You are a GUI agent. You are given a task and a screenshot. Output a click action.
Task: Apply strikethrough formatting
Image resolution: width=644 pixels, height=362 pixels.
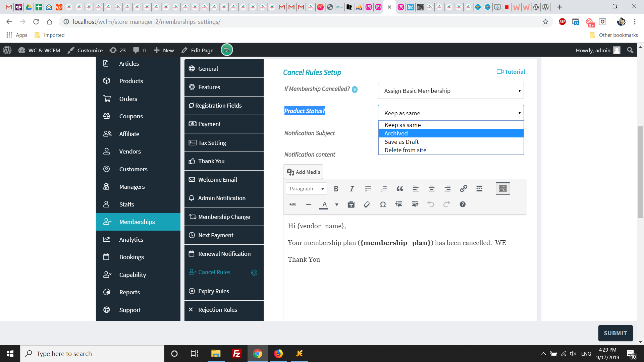pyautogui.click(x=293, y=204)
